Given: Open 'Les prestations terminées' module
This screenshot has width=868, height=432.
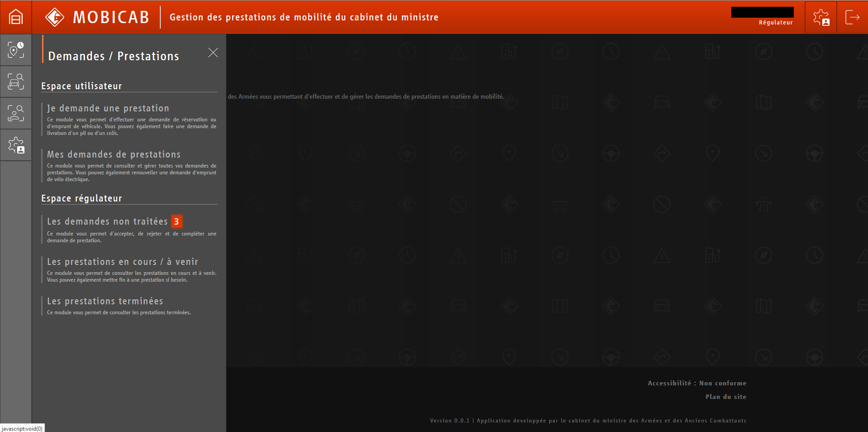Looking at the screenshot, I should [105, 301].
